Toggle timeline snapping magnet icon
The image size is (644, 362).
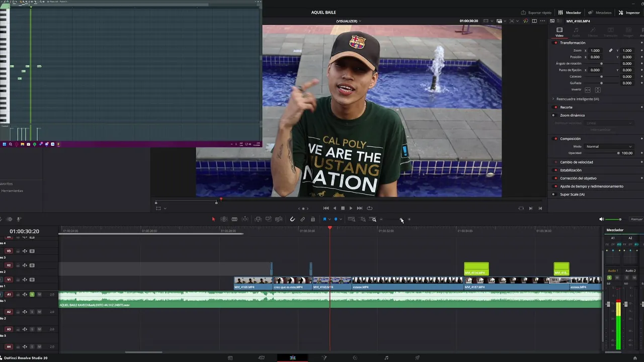[x=292, y=219]
